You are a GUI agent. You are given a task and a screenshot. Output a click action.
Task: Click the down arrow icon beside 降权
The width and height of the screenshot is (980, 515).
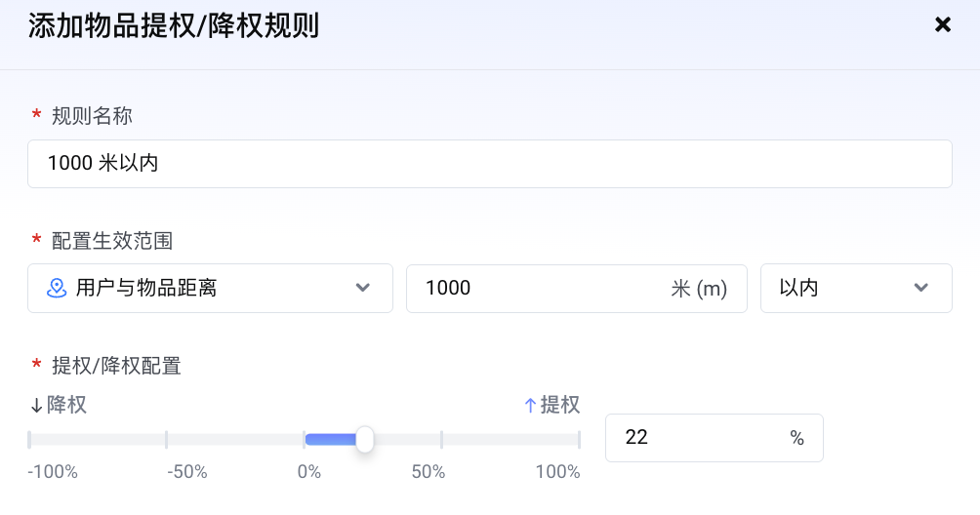point(37,405)
